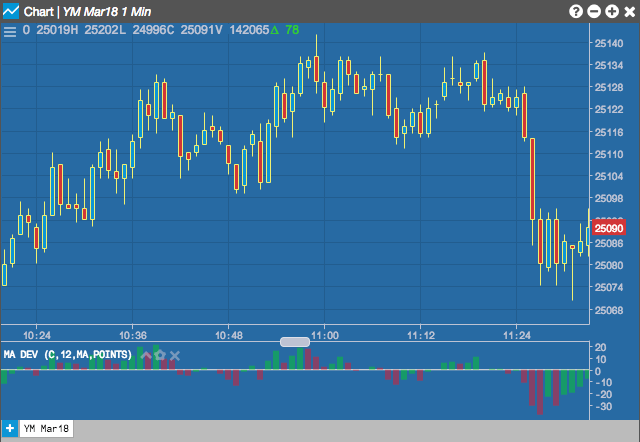
Task: Click the minus zoom-out icon in title bar
Action: click(594, 11)
